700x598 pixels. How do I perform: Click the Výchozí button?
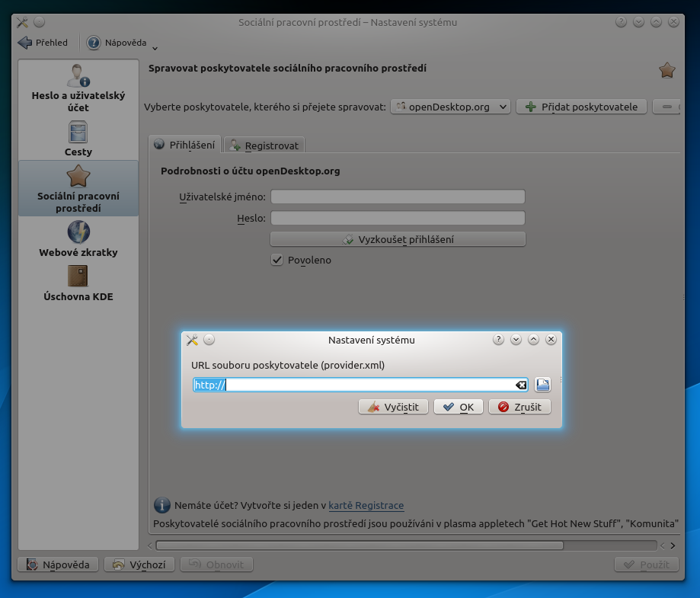(x=139, y=564)
